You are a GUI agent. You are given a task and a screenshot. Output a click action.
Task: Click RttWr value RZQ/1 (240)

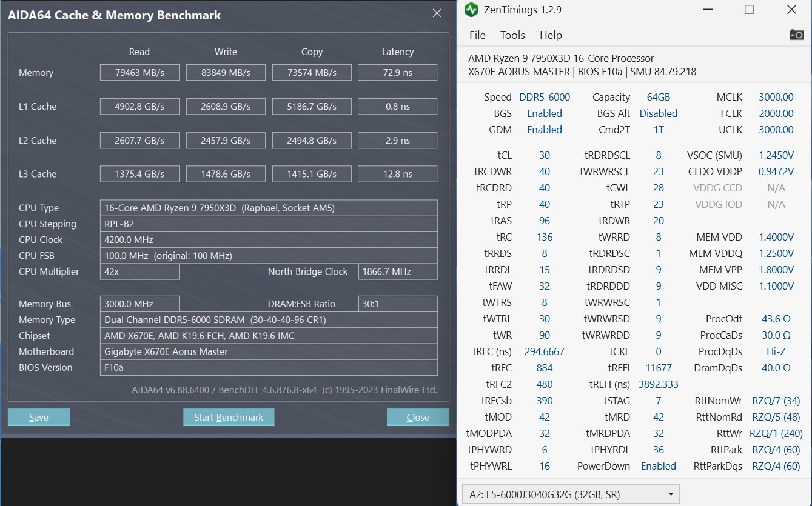click(776, 433)
